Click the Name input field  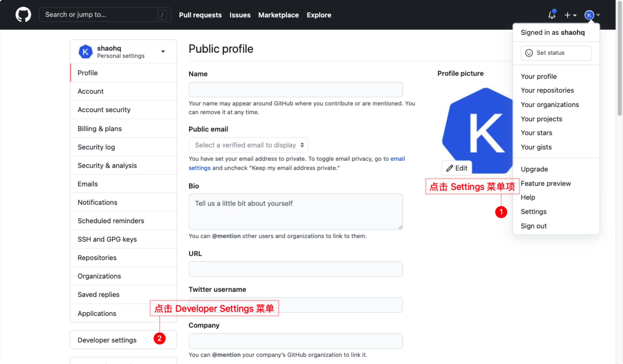point(296,90)
